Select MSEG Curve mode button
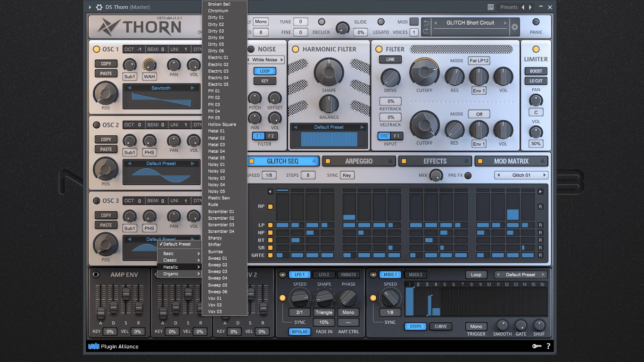This screenshot has height=362, width=644. click(x=441, y=327)
